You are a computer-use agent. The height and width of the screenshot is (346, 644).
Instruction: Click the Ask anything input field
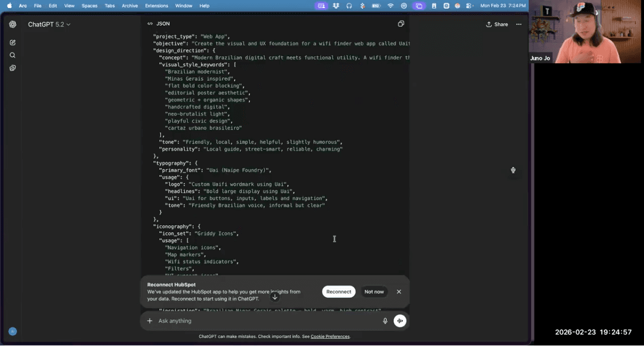coord(215,321)
